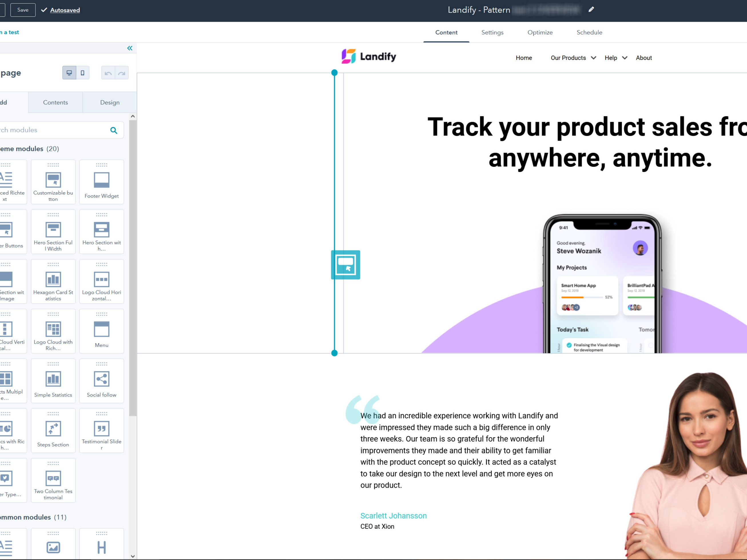Screen dimensions: 747x560
Task: Click the phone mockup image
Action: [602, 284]
